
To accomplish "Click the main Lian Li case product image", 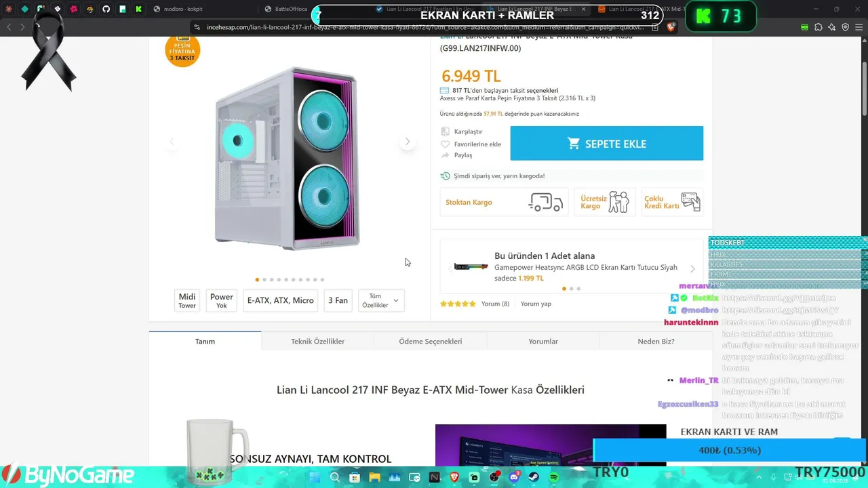I will 288,157.
